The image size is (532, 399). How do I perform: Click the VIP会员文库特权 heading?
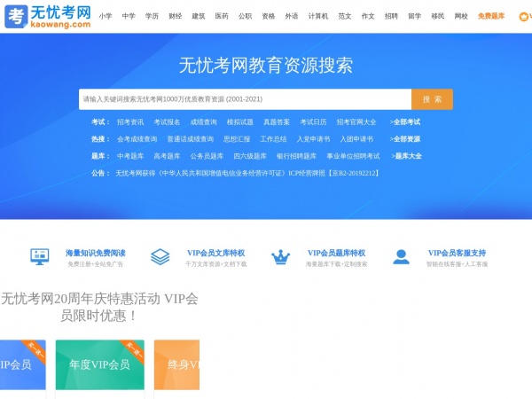pos(215,253)
